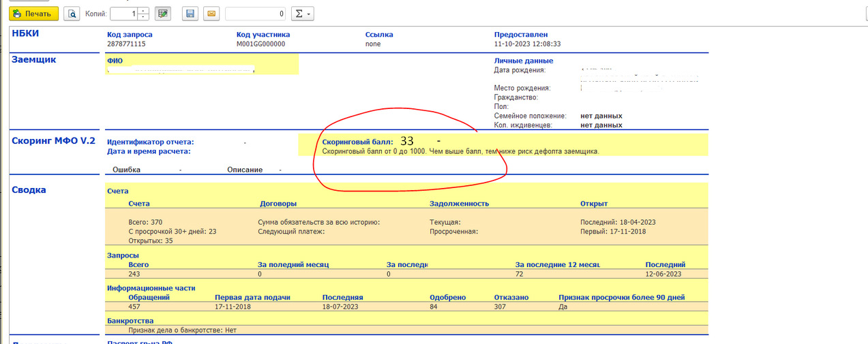Image resolution: width=868 pixels, height=344 pixels.
Task: Click the Открыт column header
Action: (594, 204)
